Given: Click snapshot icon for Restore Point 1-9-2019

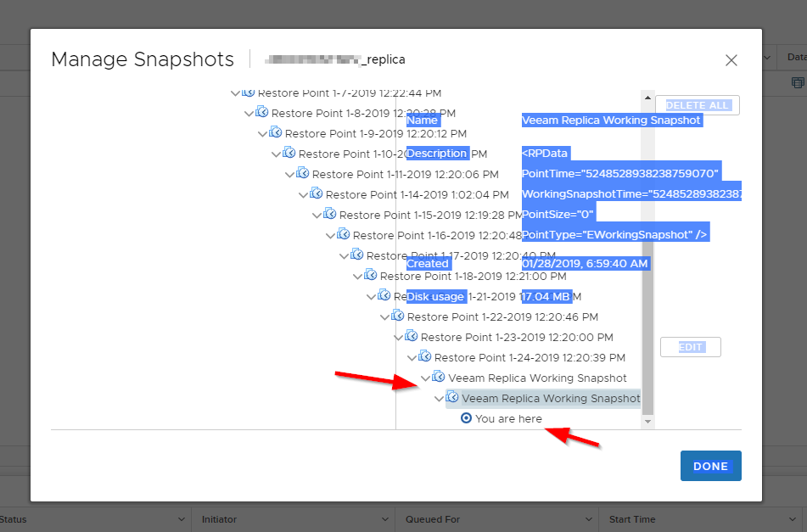Looking at the screenshot, I should tap(276, 132).
